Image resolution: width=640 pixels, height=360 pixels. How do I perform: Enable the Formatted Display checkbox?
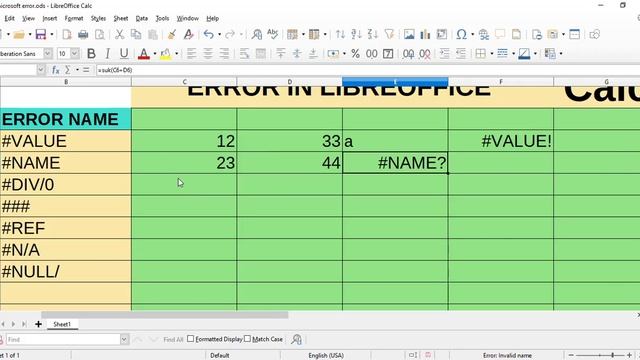(x=191, y=339)
